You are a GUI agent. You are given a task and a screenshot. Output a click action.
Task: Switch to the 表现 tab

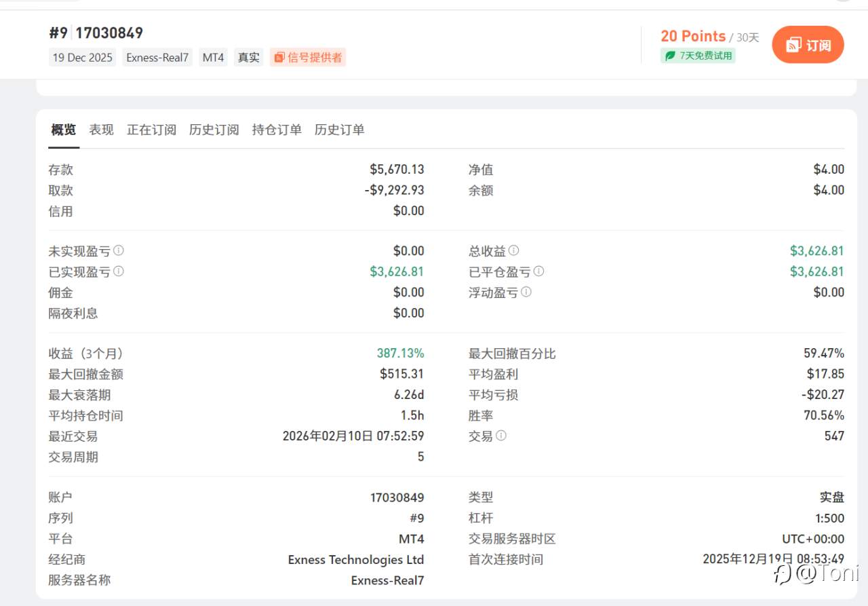(101, 130)
